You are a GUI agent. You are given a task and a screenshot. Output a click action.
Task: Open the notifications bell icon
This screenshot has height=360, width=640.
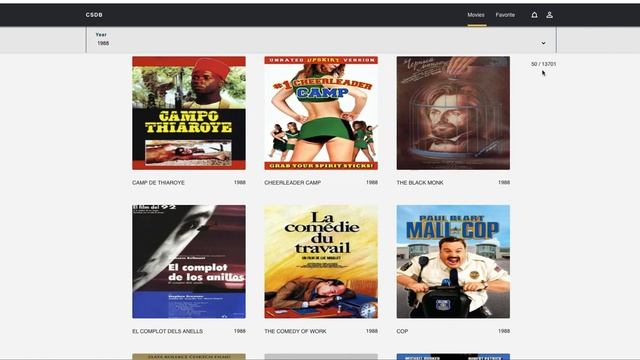tap(534, 15)
